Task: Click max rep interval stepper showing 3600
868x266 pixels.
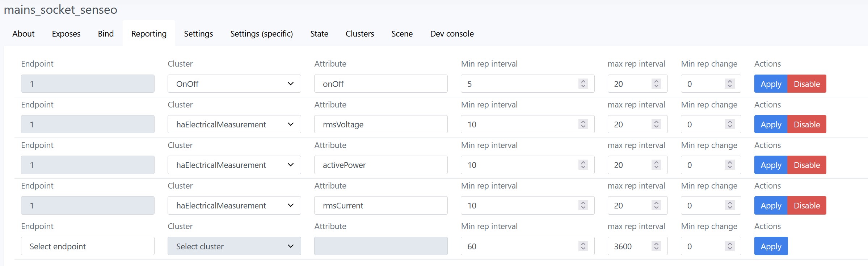Action: (x=656, y=246)
